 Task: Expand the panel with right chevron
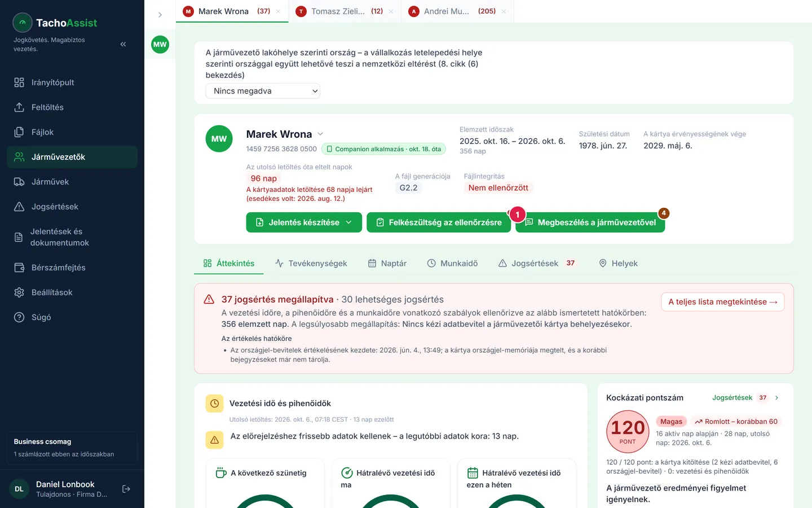coord(160,15)
